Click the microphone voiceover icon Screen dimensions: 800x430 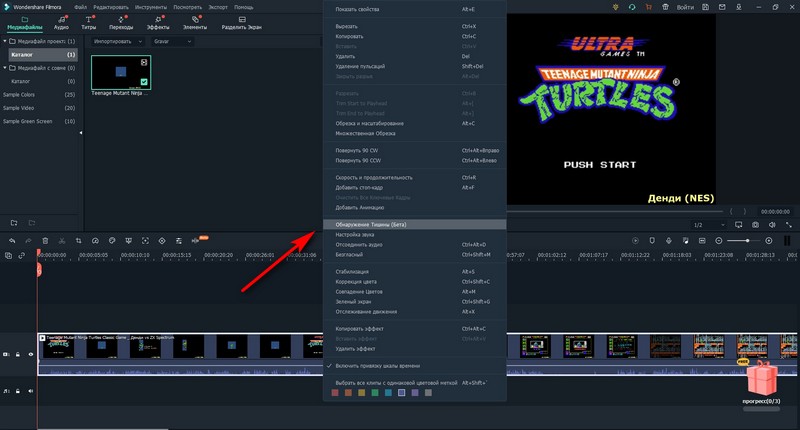(669, 240)
